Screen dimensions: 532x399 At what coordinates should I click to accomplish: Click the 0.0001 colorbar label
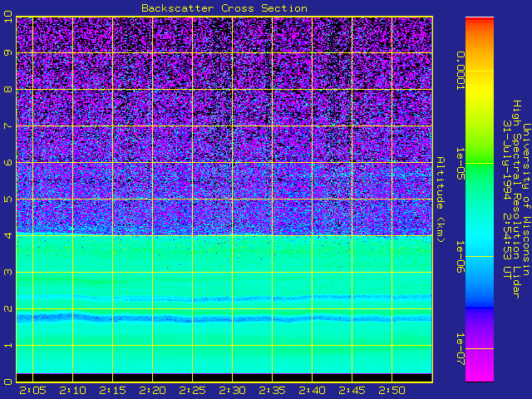pyautogui.click(x=461, y=71)
